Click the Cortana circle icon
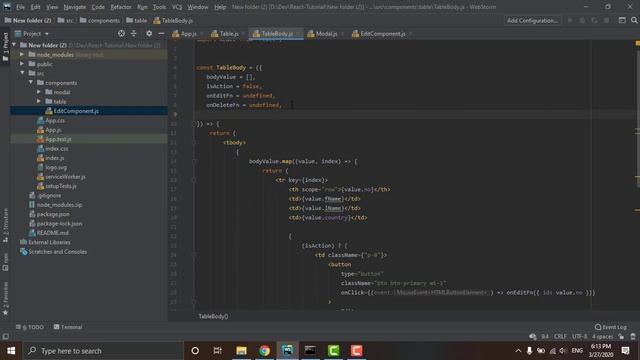 click(x=195, y=351)
